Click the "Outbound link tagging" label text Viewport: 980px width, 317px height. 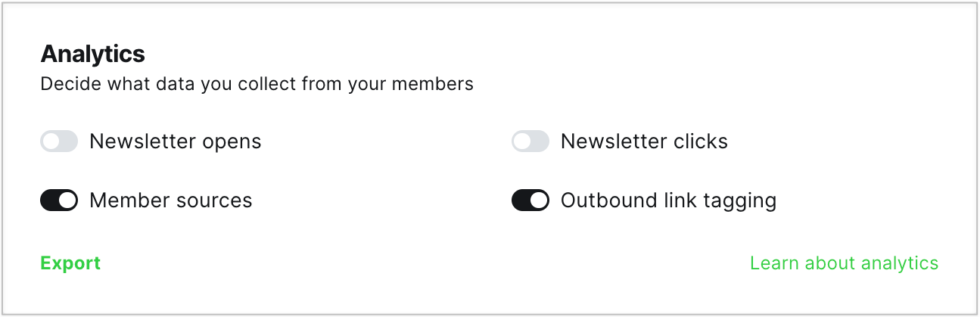click(668, 200)
